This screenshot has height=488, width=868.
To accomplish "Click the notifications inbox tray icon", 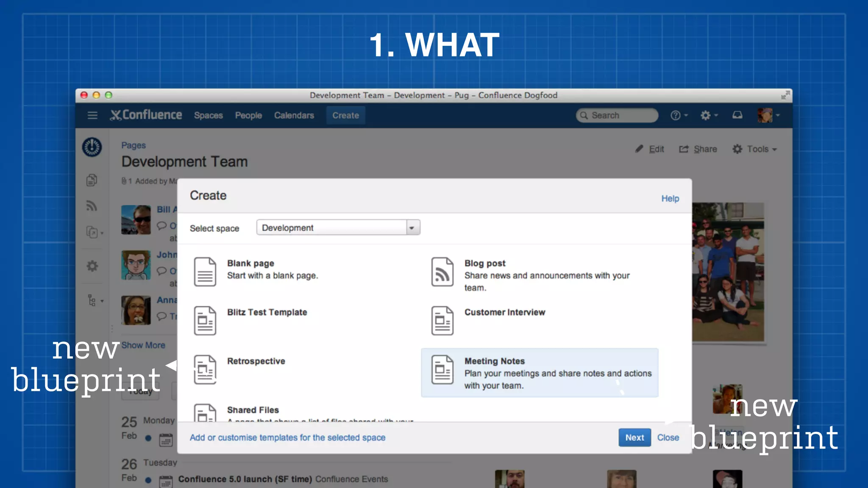I will [737, 115].
